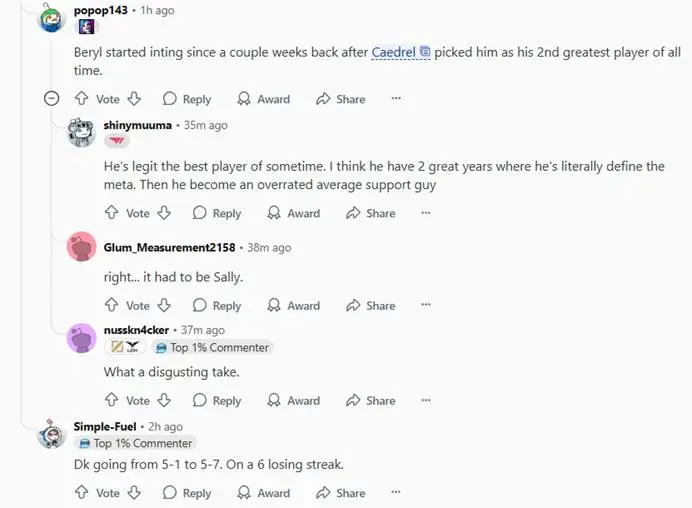Upvote popop143's comment about Beryl

82,98
